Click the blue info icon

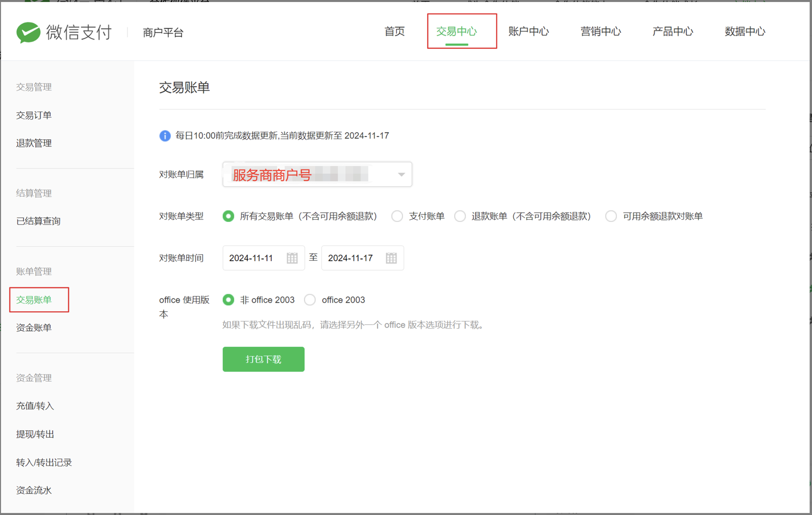coord(165,136)
